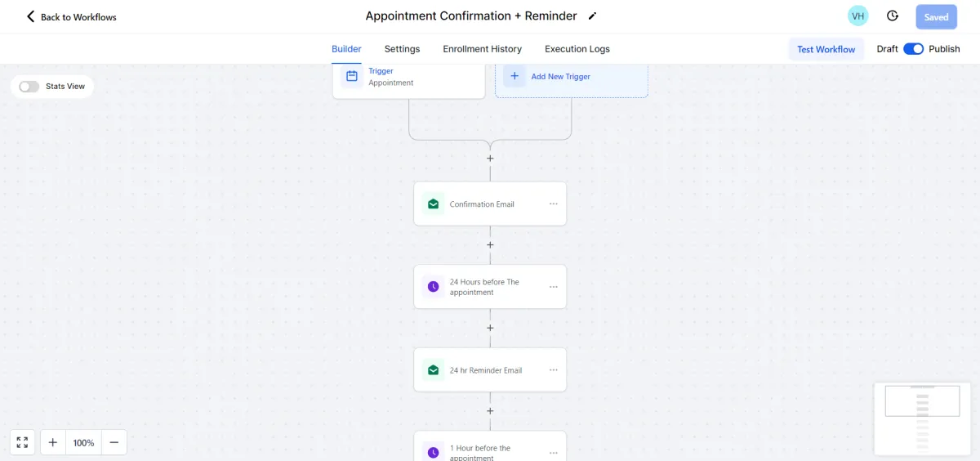This screenshot has height=461, width=980.
Task: Click the Confirmation Email envelope icon
Action: pyautogui.click(x=433, y=204)
